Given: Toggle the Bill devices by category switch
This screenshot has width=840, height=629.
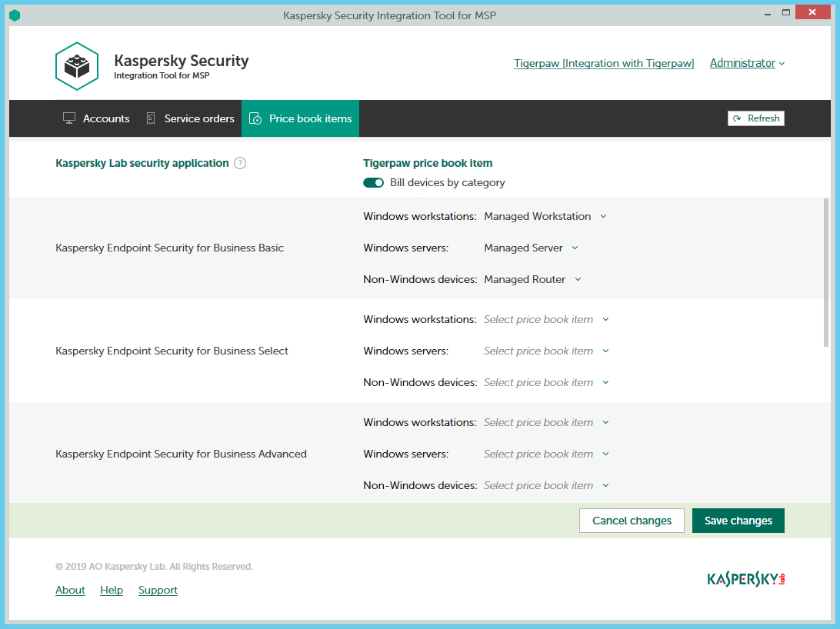Looking at the screenshot, I should 374,183.
